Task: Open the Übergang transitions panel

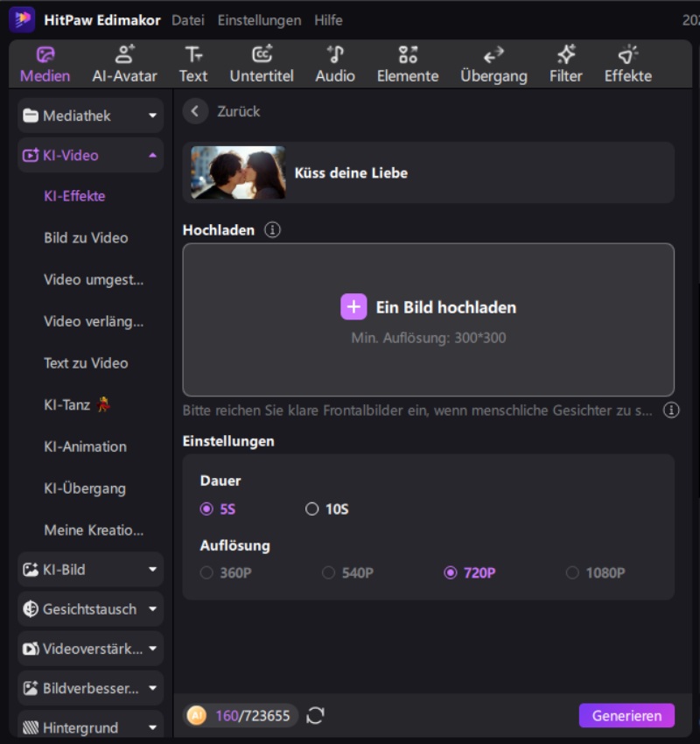Action: [x=493, y=64]
